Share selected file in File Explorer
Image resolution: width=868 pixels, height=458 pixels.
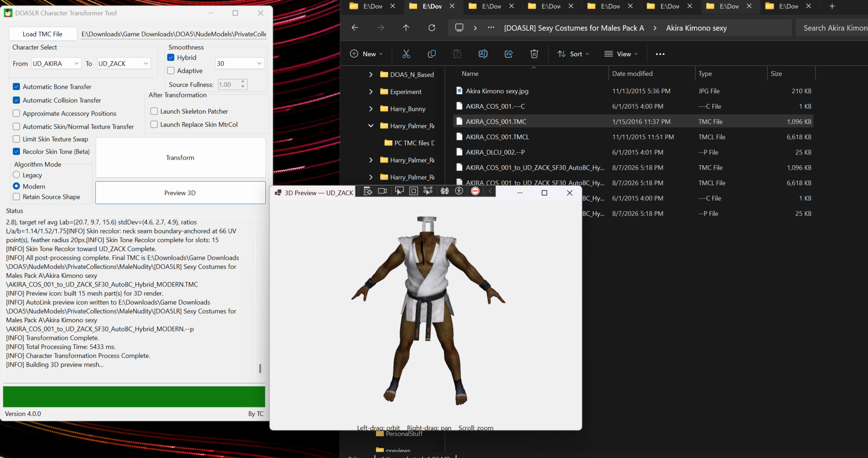click(x=509, y=54)
